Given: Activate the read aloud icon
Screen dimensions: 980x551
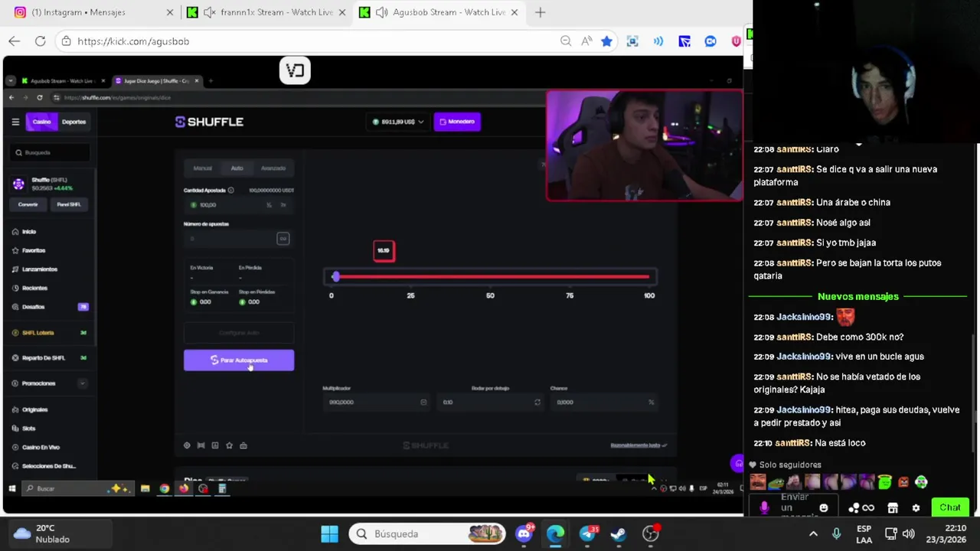Looking at the screenshot, I should [586, 41].
